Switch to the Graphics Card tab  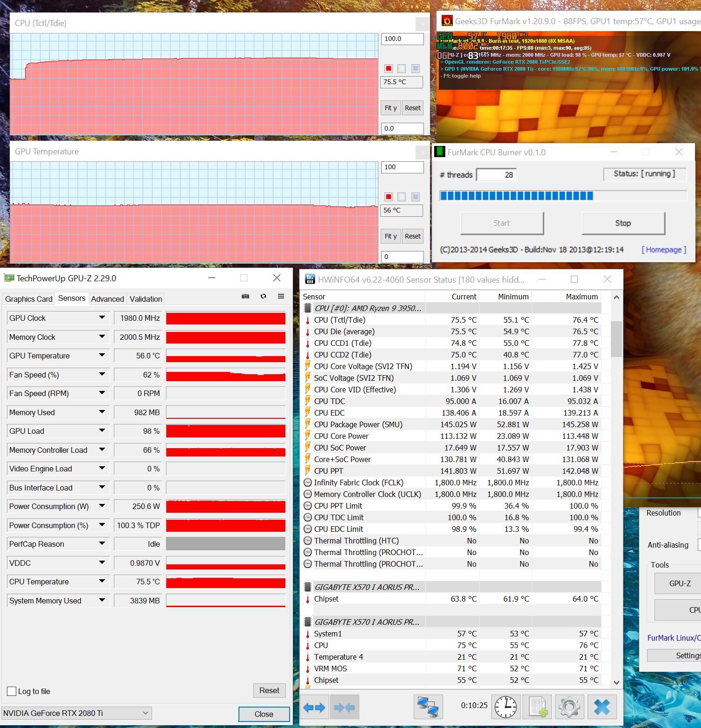pos(29,299)
